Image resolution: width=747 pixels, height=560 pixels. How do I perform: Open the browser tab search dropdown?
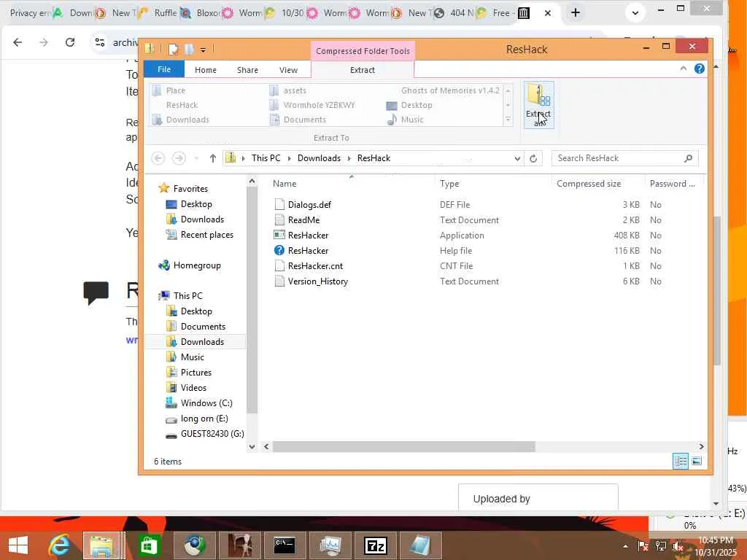coord(635,13)
